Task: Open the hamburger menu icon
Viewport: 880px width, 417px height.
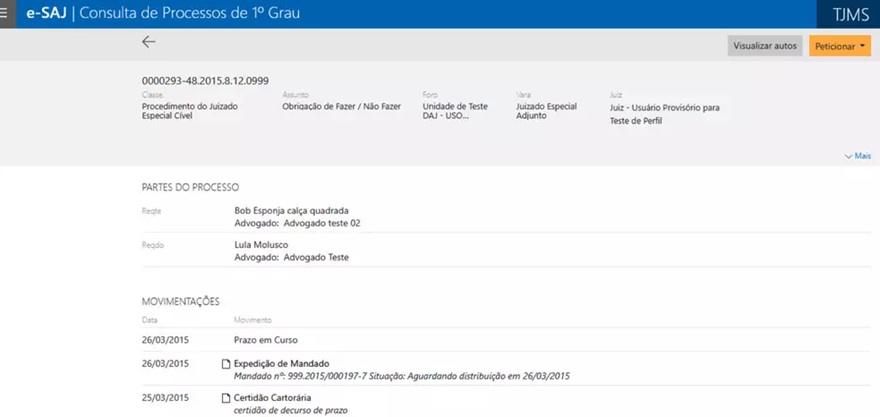Action: tap(4, 13)
